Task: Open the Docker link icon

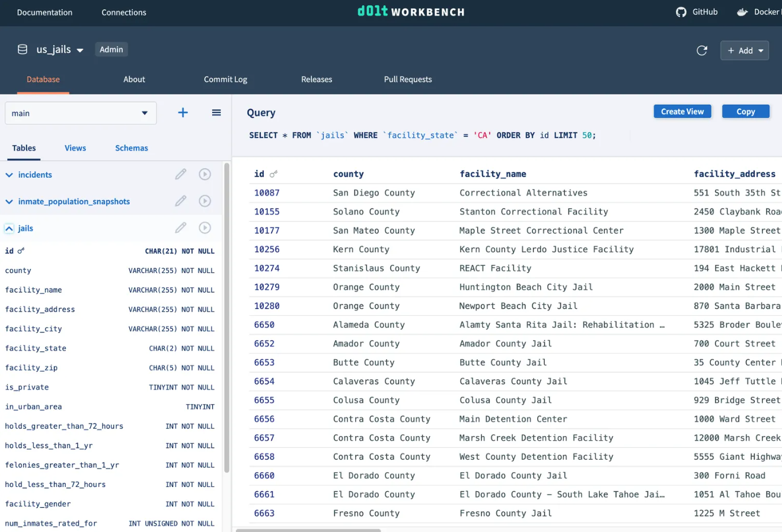Action: [x=742, y=12]
